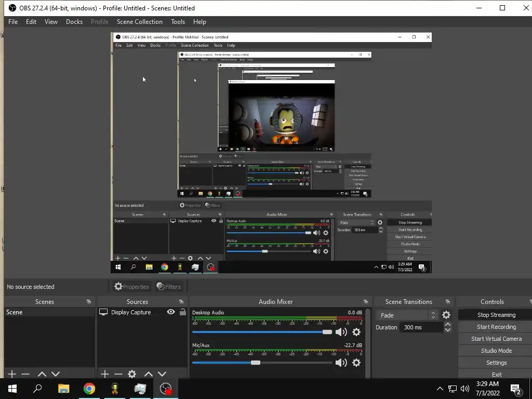Open Fade transition dropdown
532x399 pixels.
tap(407, 315)
